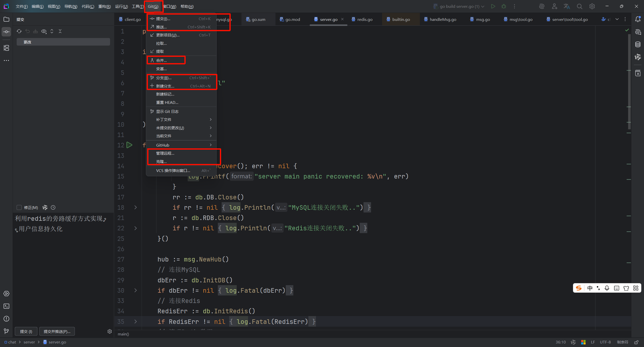Click the refresh icon in commit toolbar
The height and width of the screenshot is (347, 644).
click(19, 31)
